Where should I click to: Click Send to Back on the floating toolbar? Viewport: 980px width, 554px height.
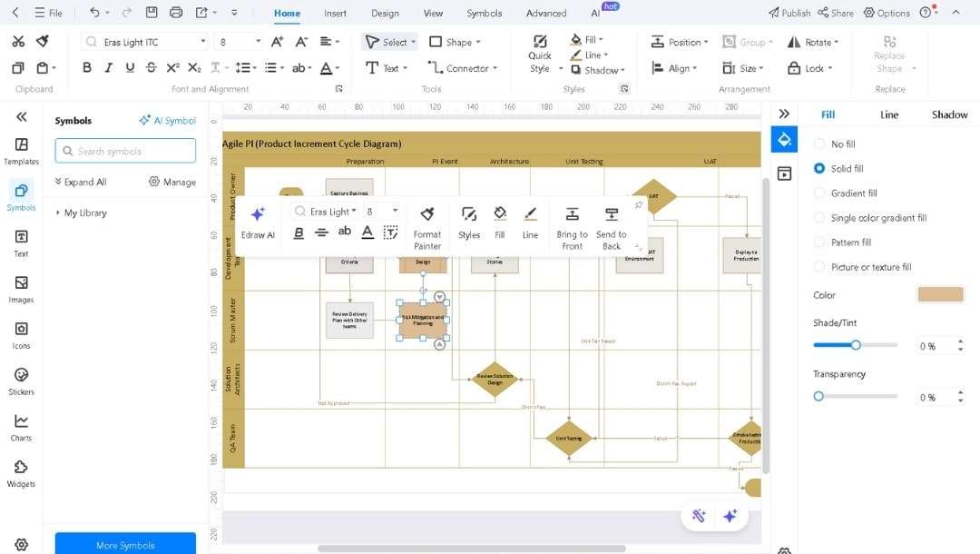click(x=612, y=225)
